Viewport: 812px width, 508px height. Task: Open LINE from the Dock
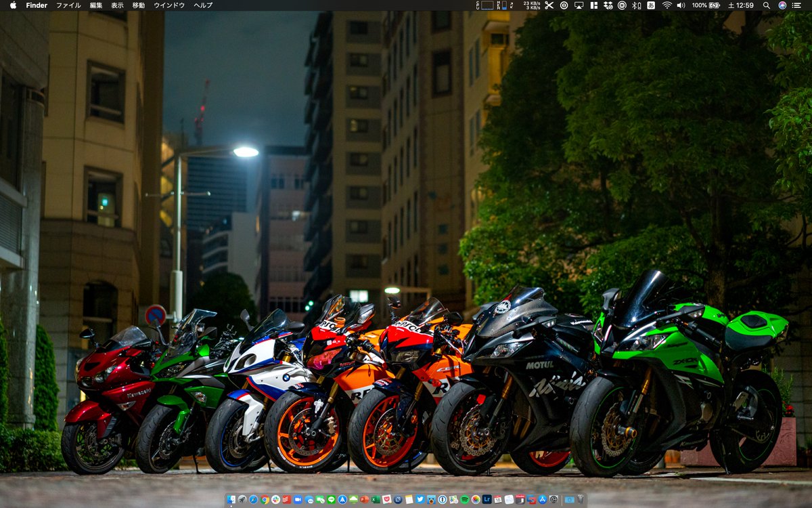tap(331, 499)
